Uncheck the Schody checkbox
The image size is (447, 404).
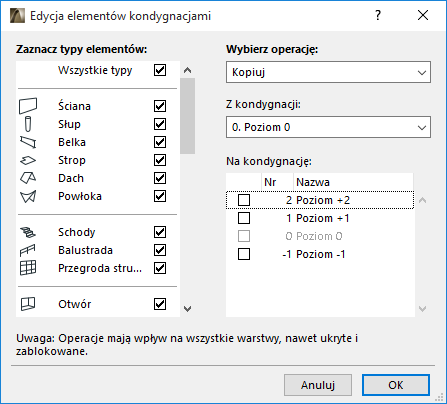(x=160, y=232)
